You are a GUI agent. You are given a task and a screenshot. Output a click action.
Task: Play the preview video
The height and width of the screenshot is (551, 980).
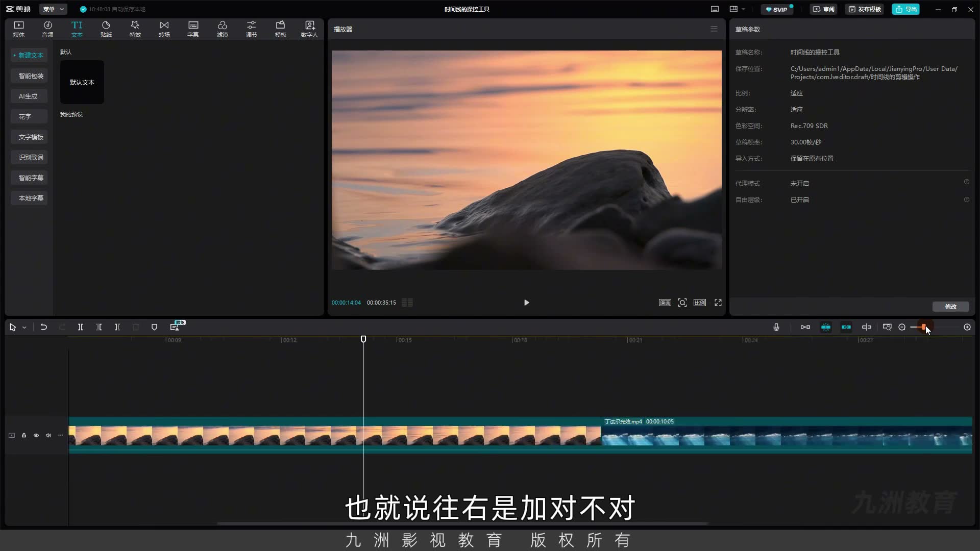coord(527,303)
